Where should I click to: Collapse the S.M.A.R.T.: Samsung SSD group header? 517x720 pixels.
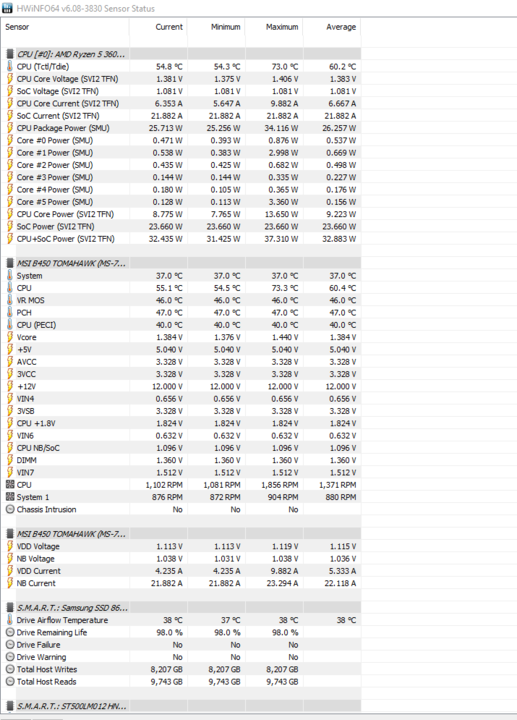pyautogui.click(x=72, y=608)
